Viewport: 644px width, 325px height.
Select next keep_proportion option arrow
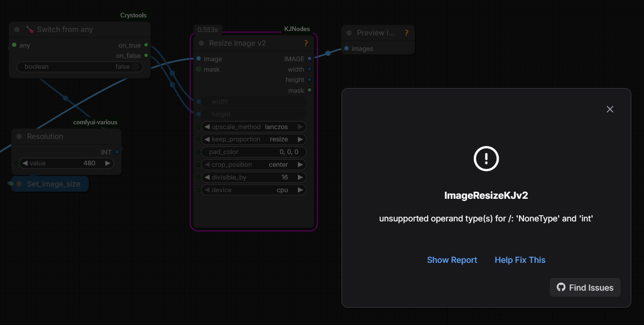point(300,139)
